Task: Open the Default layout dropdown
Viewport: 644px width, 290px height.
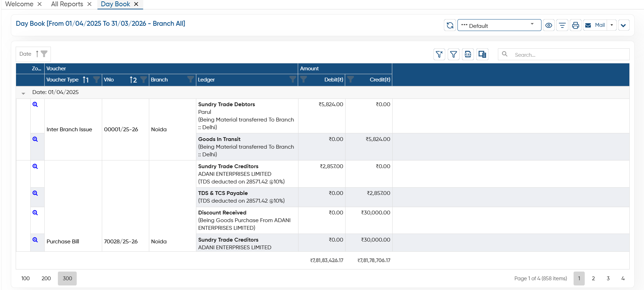Action: pos(499,25)
